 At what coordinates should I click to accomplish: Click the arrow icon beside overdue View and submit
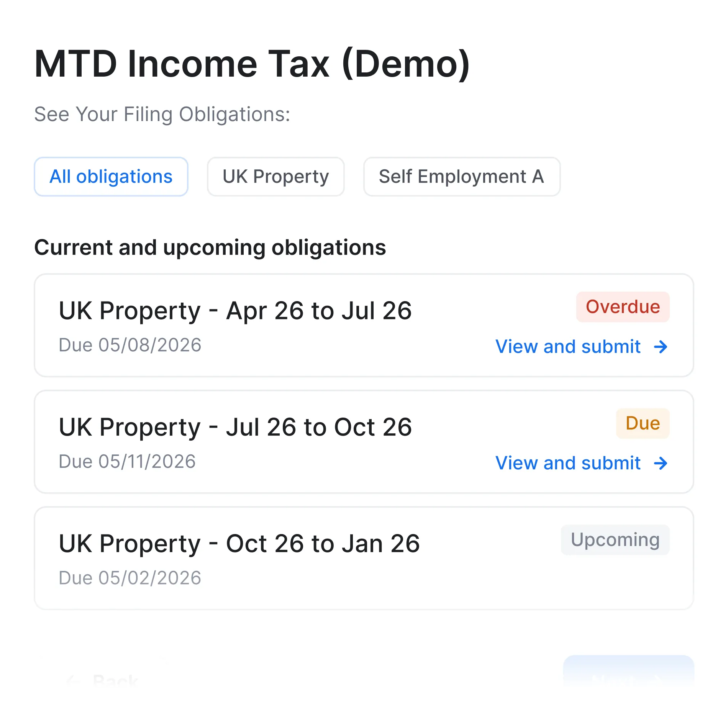click(661, 347)
